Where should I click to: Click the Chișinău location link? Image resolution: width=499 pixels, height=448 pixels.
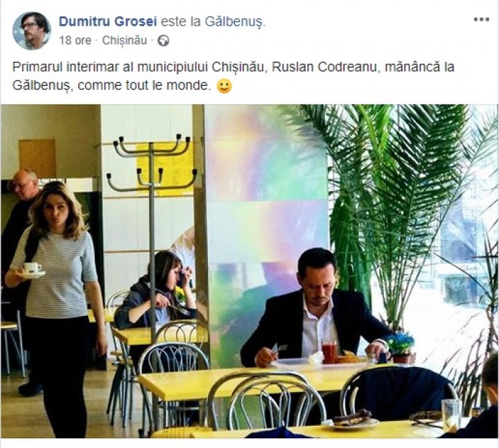click(125, 41)
